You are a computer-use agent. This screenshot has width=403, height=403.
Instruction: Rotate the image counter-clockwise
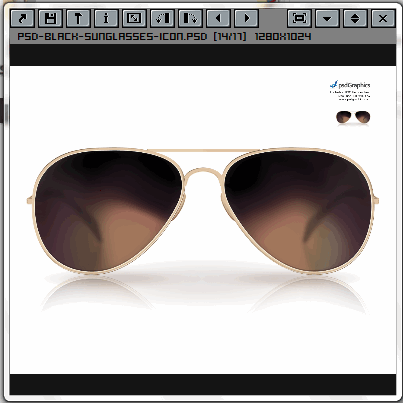[162, 18]
